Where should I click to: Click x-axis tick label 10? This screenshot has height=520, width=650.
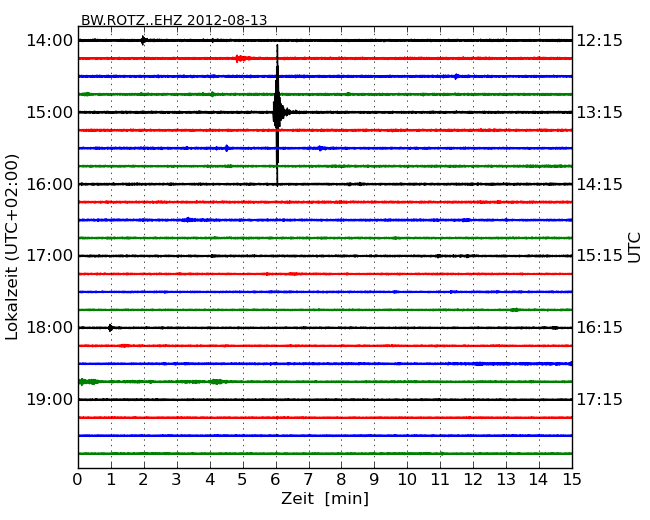coord(407,480)
